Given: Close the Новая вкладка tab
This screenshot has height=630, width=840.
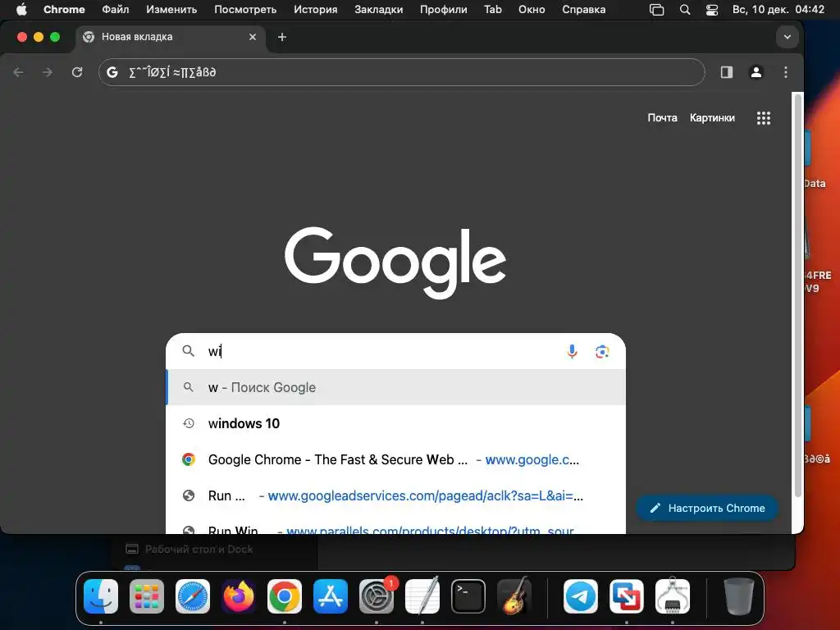Looking at the screenshot, I should [x=253, y=37].
